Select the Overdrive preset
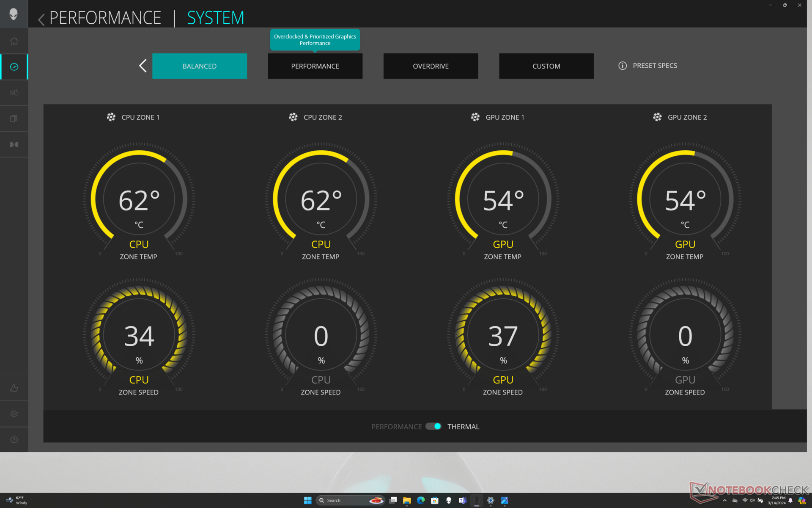The image size is (812, 508). click(x=431, y=66)
